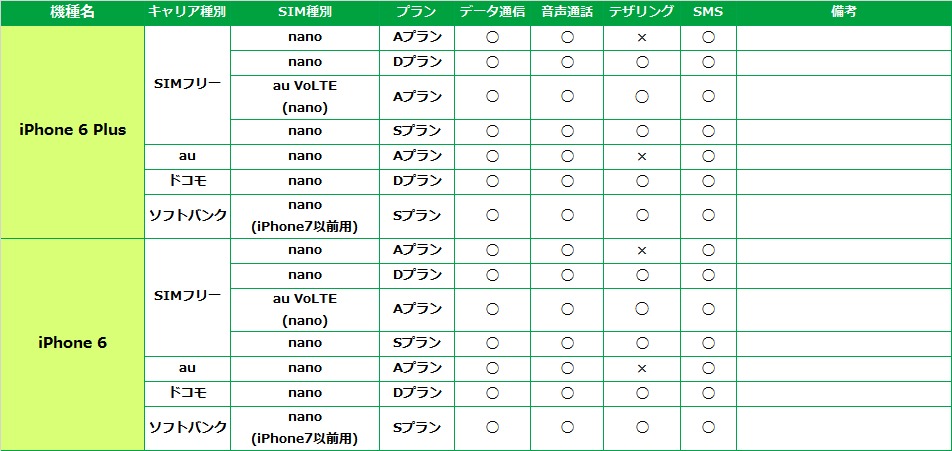Select the SMS column header
This screenshot has height=451, width=952.
(x=708, y=12)
